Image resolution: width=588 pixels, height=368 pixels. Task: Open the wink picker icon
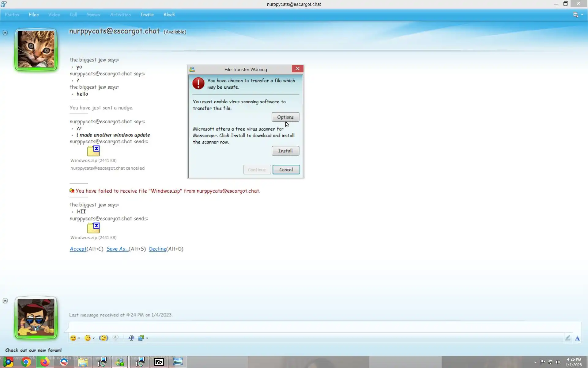[88, 338]
